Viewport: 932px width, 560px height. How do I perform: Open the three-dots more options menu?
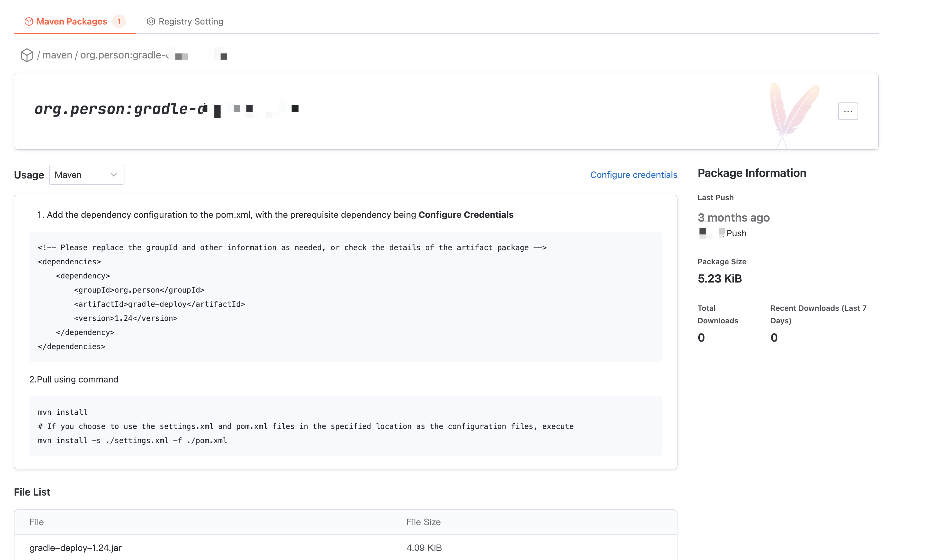847,111
